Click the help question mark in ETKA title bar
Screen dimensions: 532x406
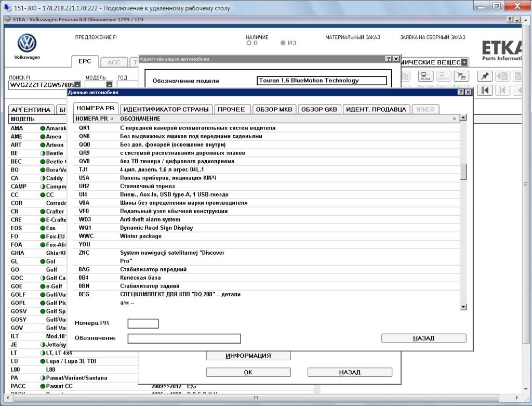coord(510,20)
